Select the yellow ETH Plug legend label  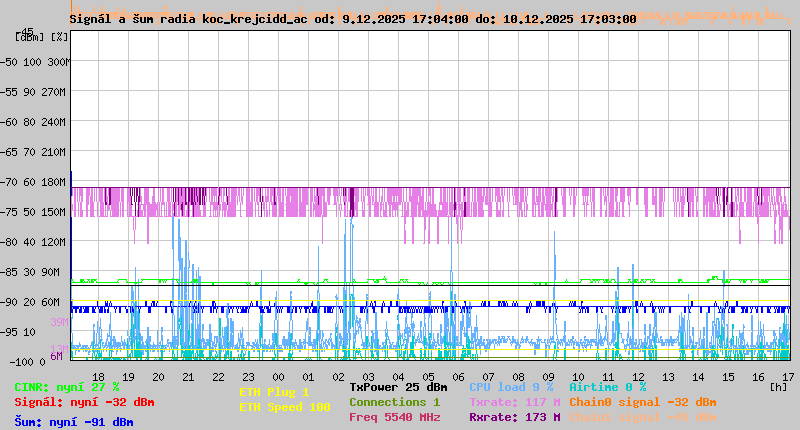click(x=274, y=392)
